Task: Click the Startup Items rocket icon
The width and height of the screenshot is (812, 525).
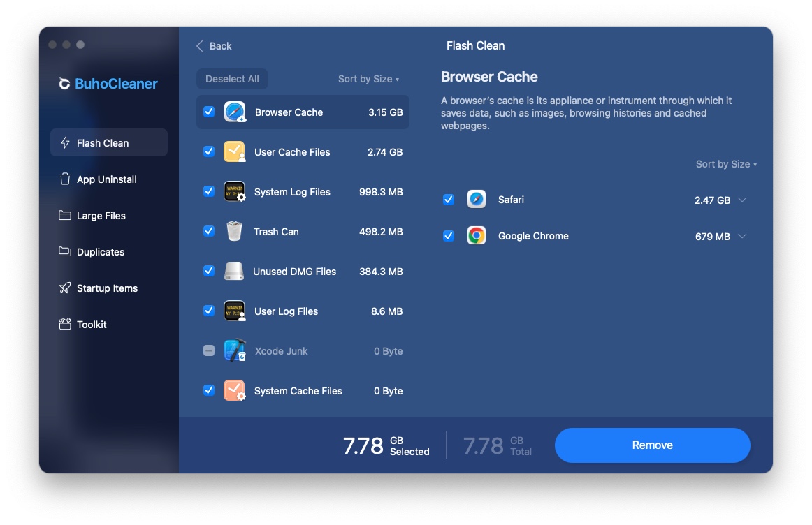Action: point(65,288)
